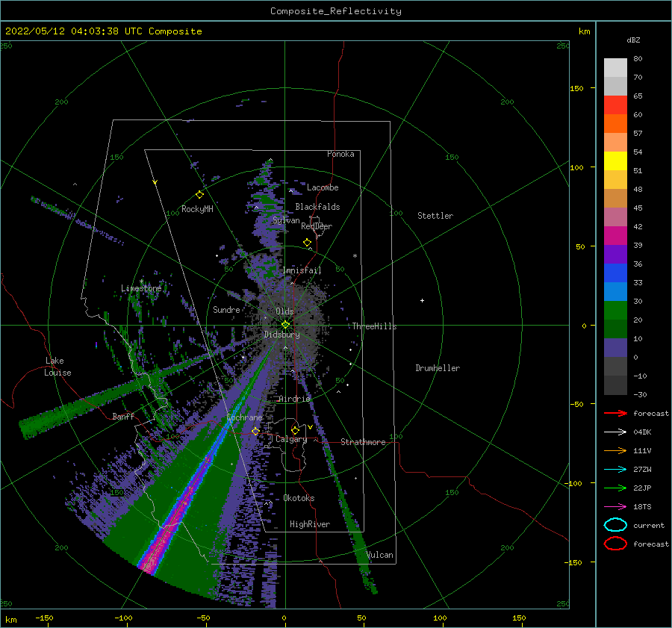The height and width of the screenshot is (628, 672).
Task: Click the 150 km tick on right axis
Action: click(x=577, y=88)
